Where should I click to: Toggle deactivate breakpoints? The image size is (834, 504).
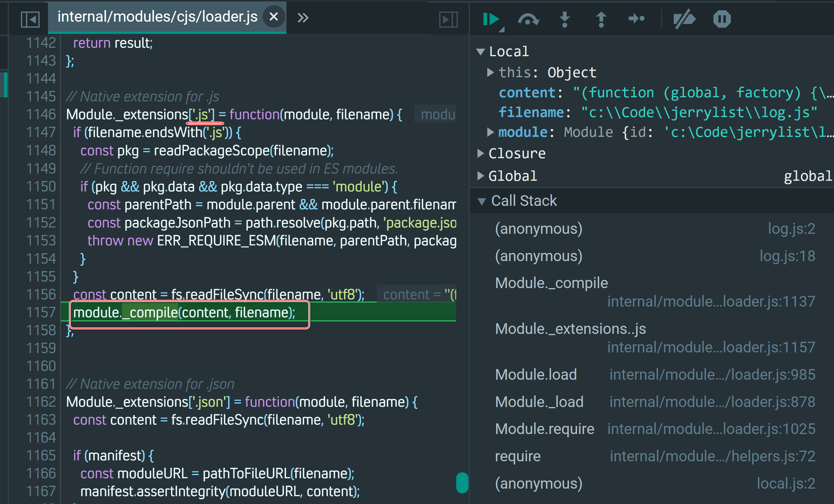684,19
